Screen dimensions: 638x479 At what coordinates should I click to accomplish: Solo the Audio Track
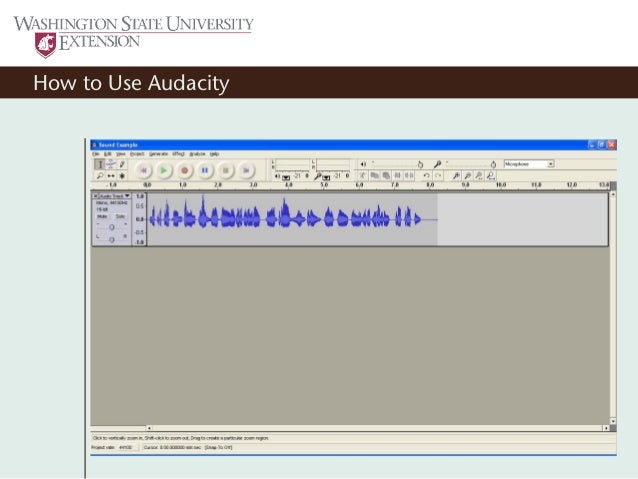[x=120, y=217]
